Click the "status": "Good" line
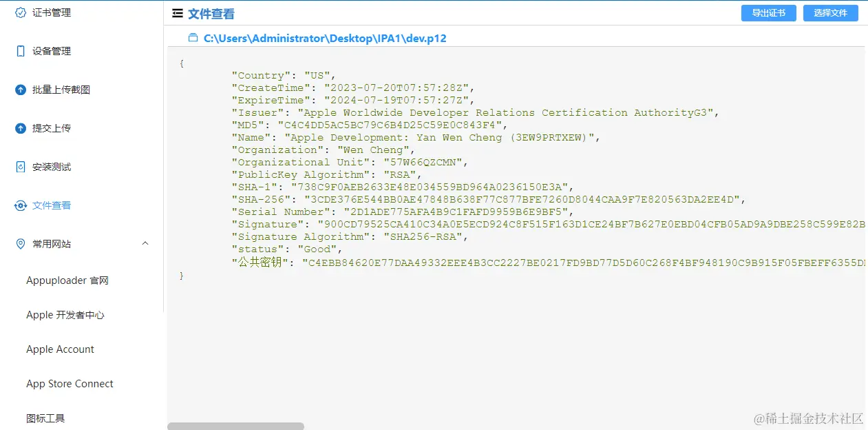Viewport: 868px width, 430px height. [x=287, y=249]
